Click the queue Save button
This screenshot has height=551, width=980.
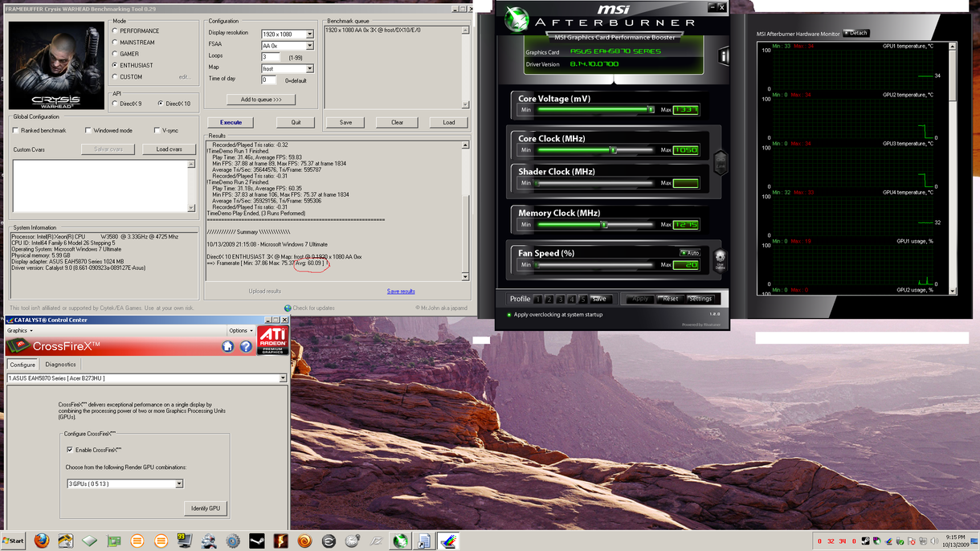coord(345,122)
